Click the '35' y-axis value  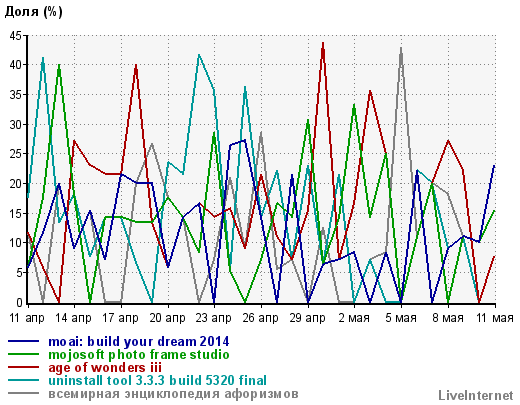[x=16, y=95]
